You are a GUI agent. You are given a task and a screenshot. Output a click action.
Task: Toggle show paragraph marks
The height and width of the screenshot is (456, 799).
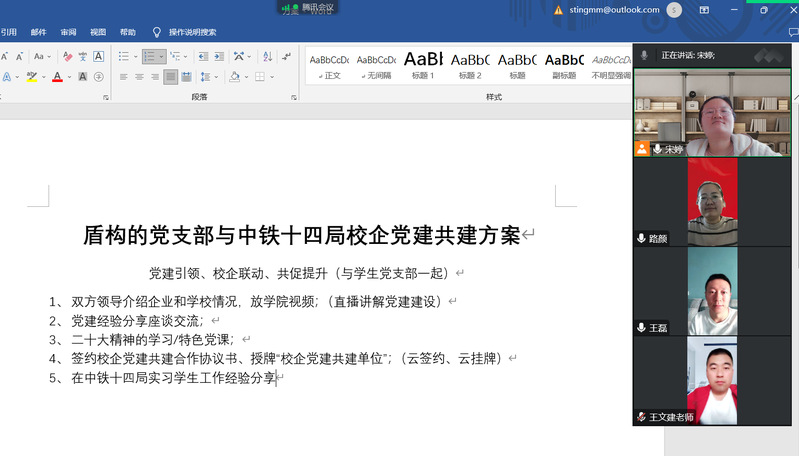coord(286,56)
